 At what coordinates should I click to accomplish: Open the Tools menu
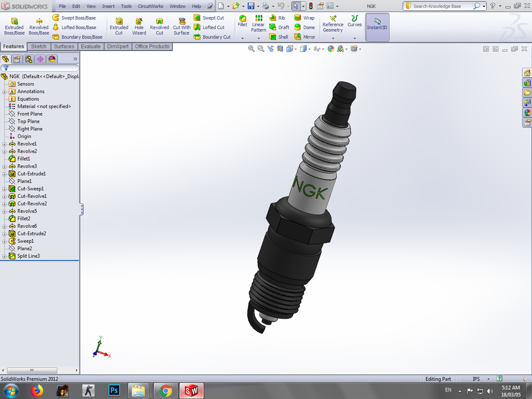pyautogui.click(x=126, y=6)
